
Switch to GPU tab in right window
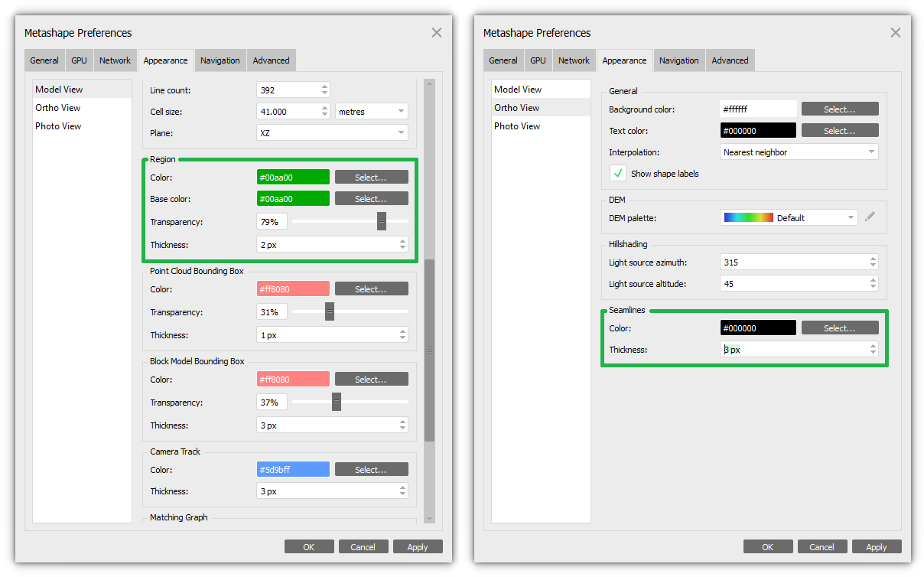click(538, 60)
